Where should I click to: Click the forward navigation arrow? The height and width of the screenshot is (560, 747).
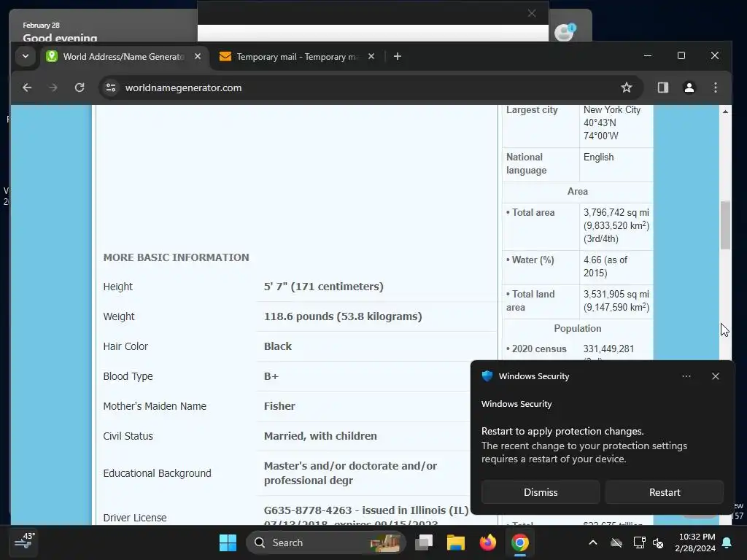tap(53, 87)
